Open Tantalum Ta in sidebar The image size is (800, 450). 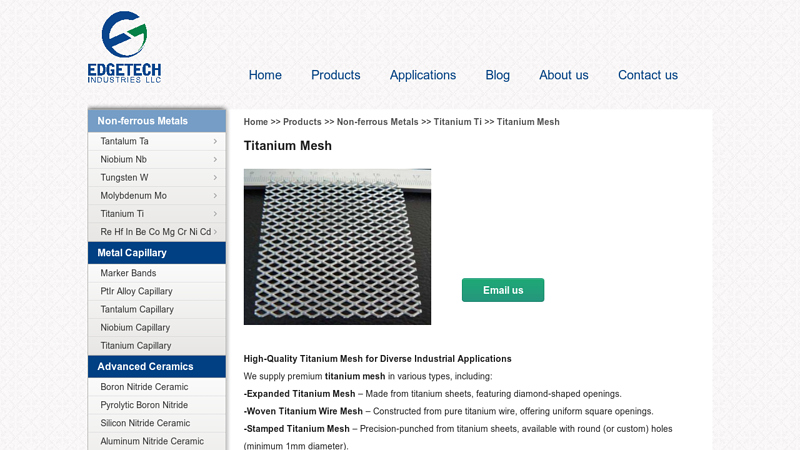point(124,141)
